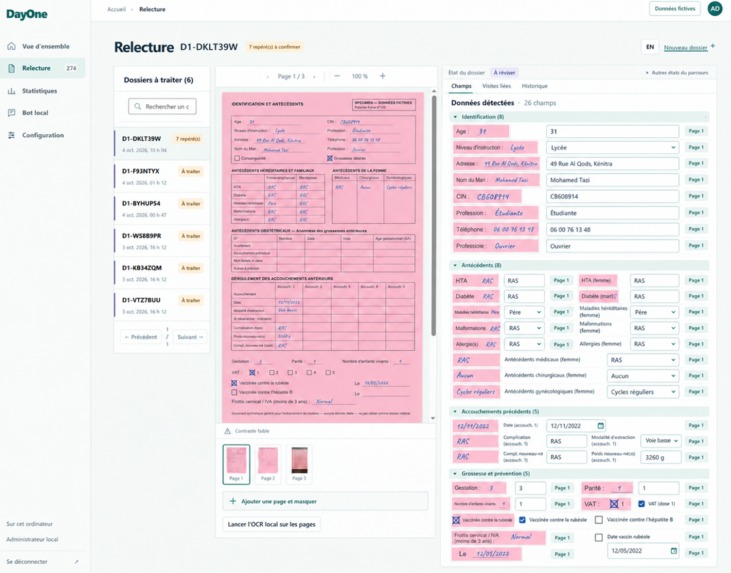Click the Précédent pagination button

click(x=141, y=337)
